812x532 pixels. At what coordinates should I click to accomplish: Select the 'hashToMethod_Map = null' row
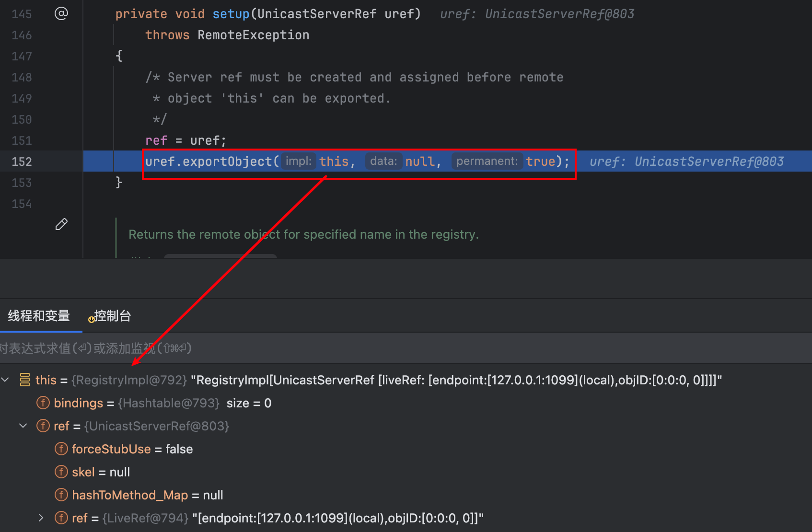[x=406, y=495]
